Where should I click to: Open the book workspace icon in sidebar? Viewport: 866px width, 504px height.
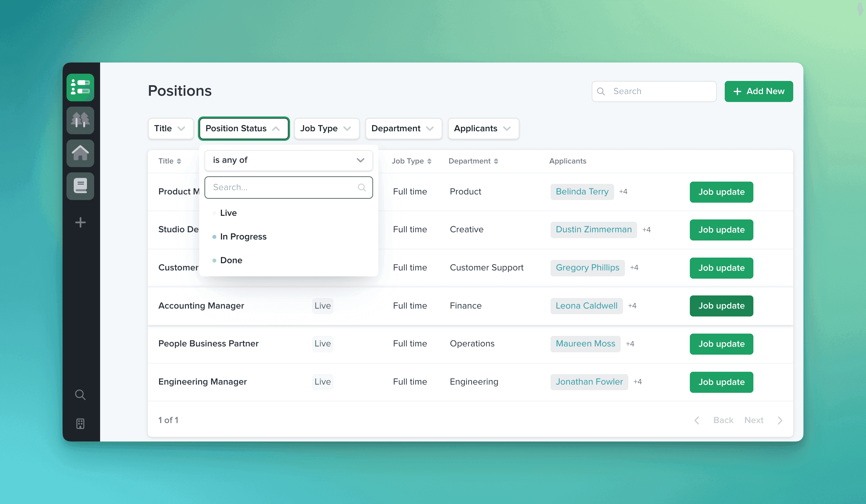pos(80,186)
